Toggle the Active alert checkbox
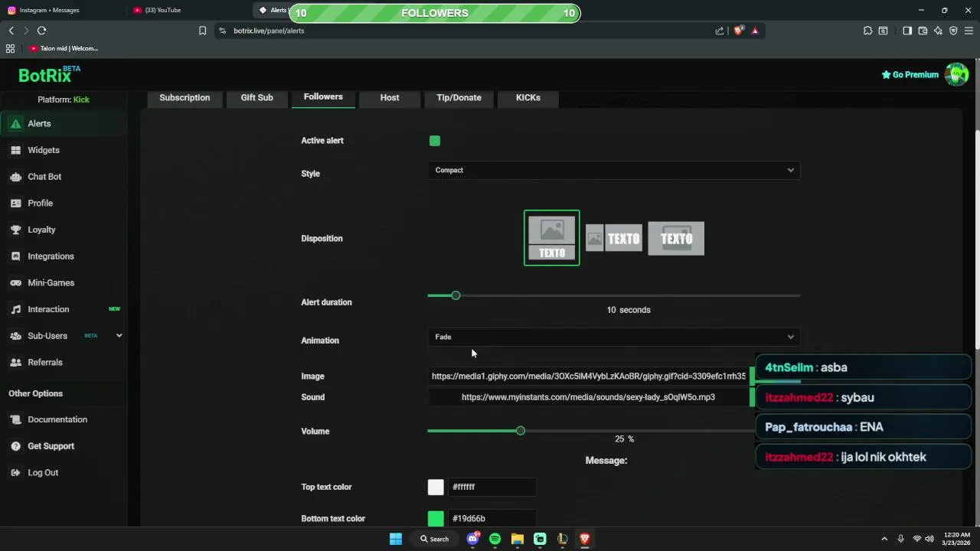 click(435, 141)
